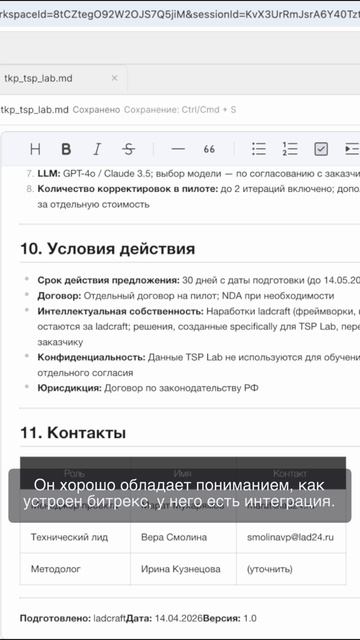Screen dimensions: 360x640
Task: Create a numbered list
Action: pos(290,149)
